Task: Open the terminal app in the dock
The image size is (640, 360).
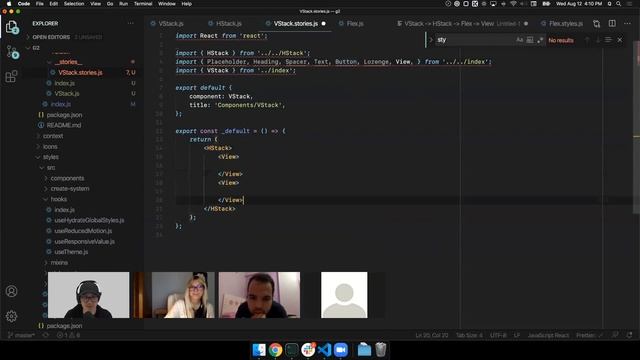Action: point(292,350)
